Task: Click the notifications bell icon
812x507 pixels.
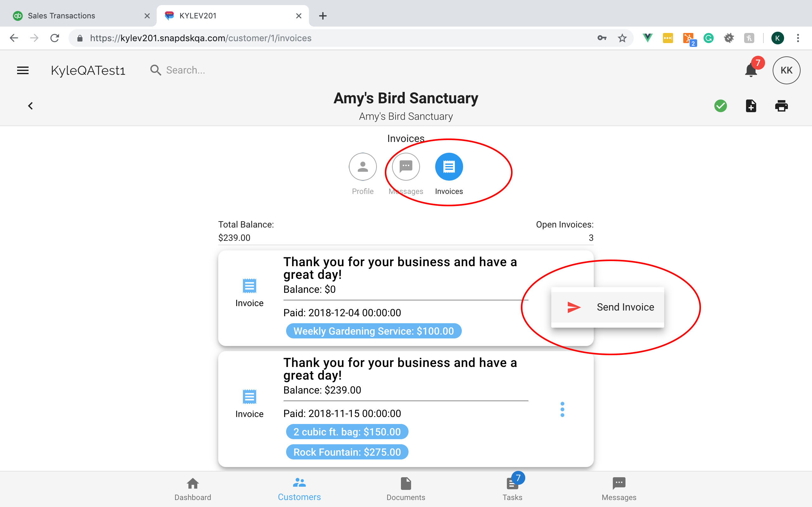Action: pyautogui.click(x=750, y=70)
